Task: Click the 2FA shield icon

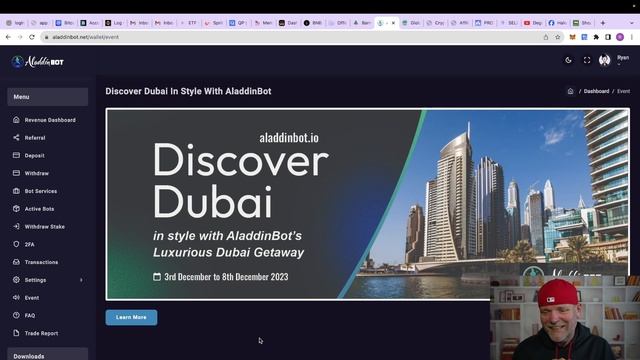Action: (x=16, y=244)
